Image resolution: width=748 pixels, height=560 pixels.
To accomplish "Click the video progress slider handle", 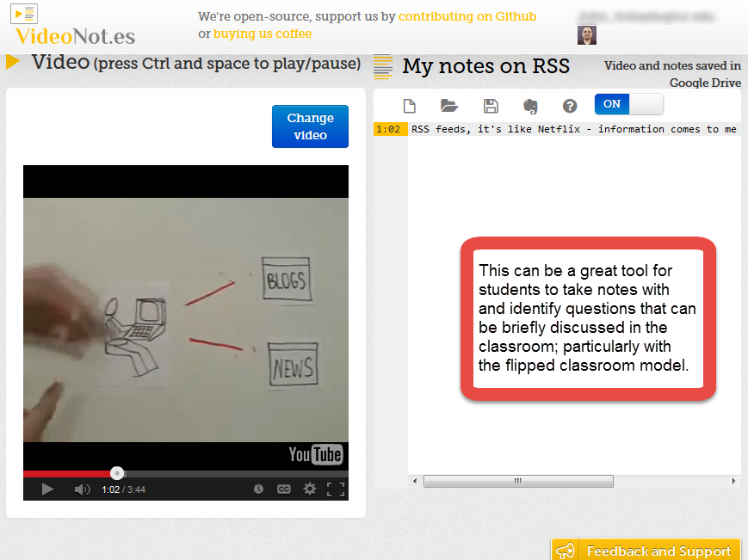I will 116,472.
